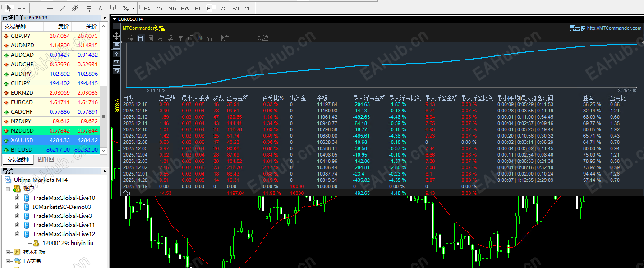
Task: Switch chart to W1 timeframe
Action: pyautogui.click(x=236, y=8)
